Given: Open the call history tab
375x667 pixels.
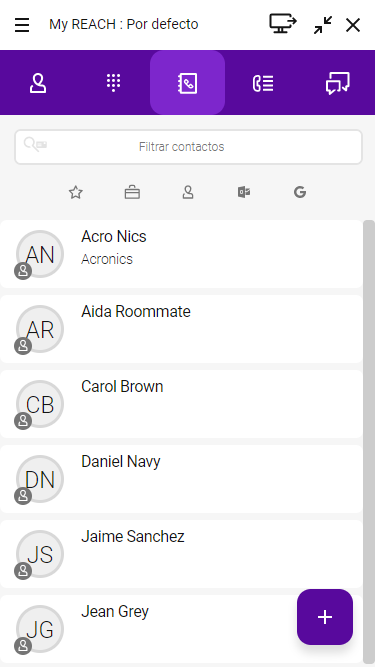Looking at the screenshot, I should pyautogui.click(x=263, y=83).
